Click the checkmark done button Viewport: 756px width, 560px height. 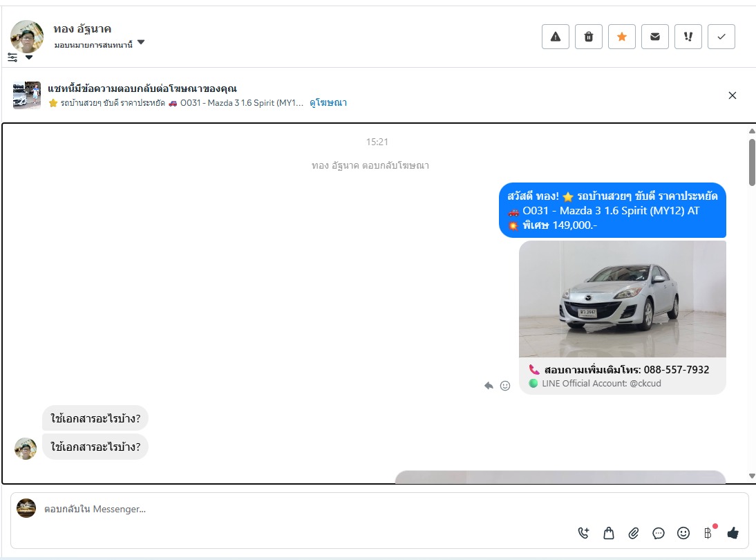coord(721,37)
